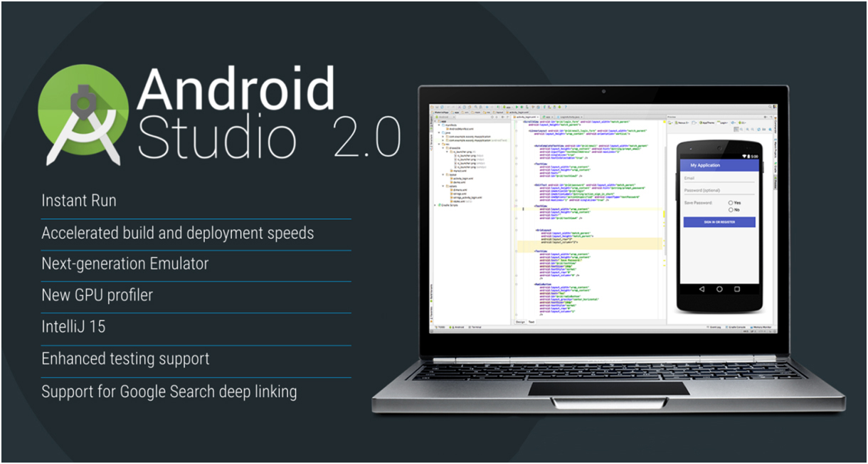Image resolution: width=868 pixels, height=464 pixels.
Task: Open the Memory Monitor panel
Action: (x=761, y=327)
